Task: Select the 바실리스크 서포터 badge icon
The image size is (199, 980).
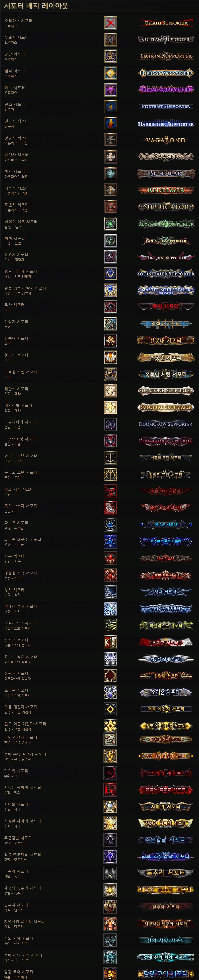Action: click(110, 626)
